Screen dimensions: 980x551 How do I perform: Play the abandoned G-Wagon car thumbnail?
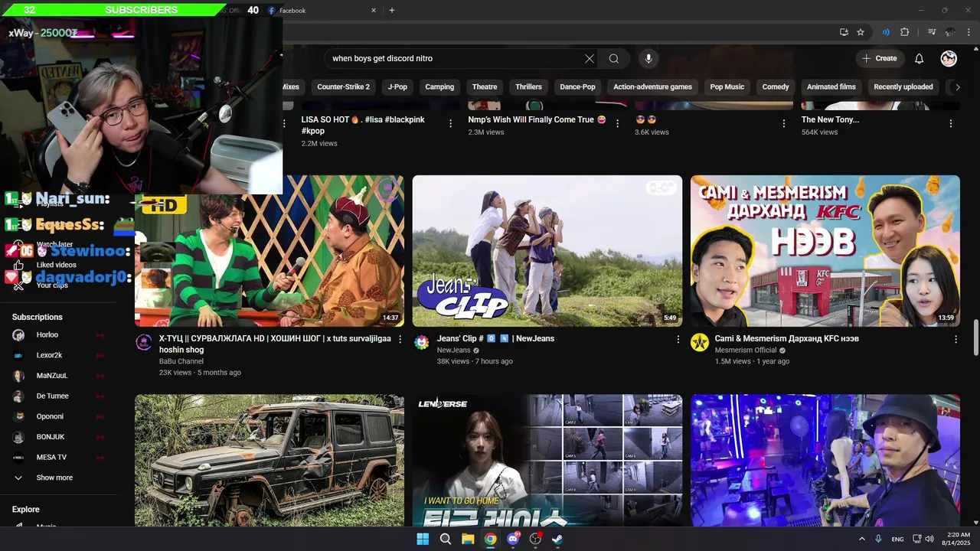269,461
